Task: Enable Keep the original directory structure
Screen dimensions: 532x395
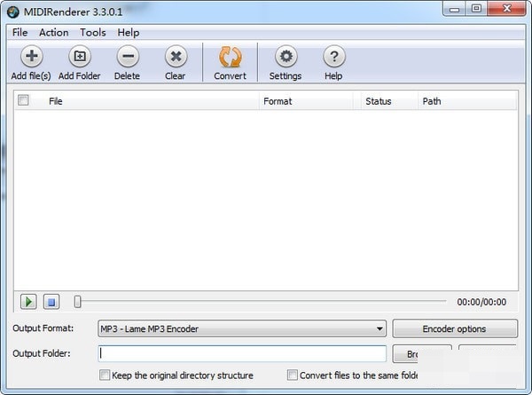Action: click(x=106, y=375)
